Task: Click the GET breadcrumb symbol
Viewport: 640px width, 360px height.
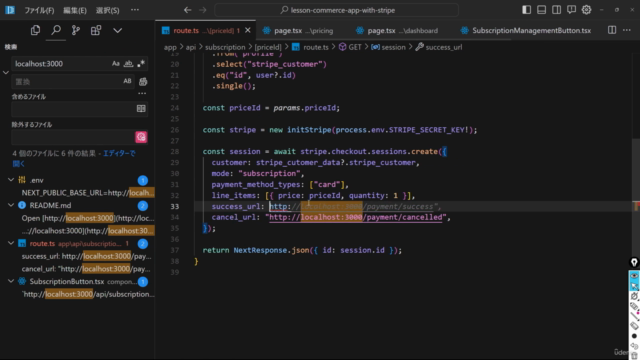Action: click(x=351, y=47)
